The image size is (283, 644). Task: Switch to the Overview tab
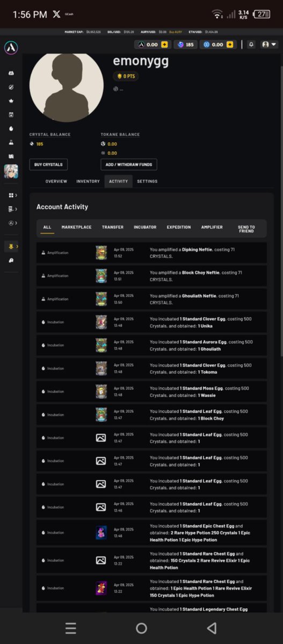pos(56,181)
